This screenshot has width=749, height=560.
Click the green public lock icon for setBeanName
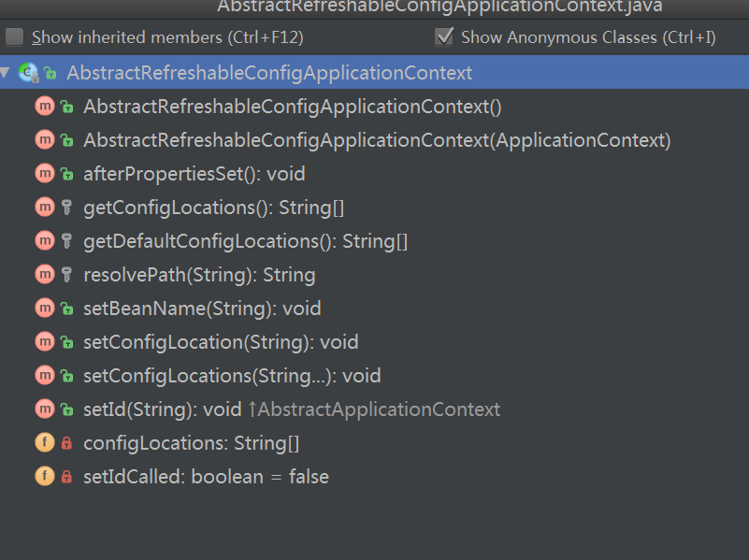pyautogui.click(x=67, y=309)
